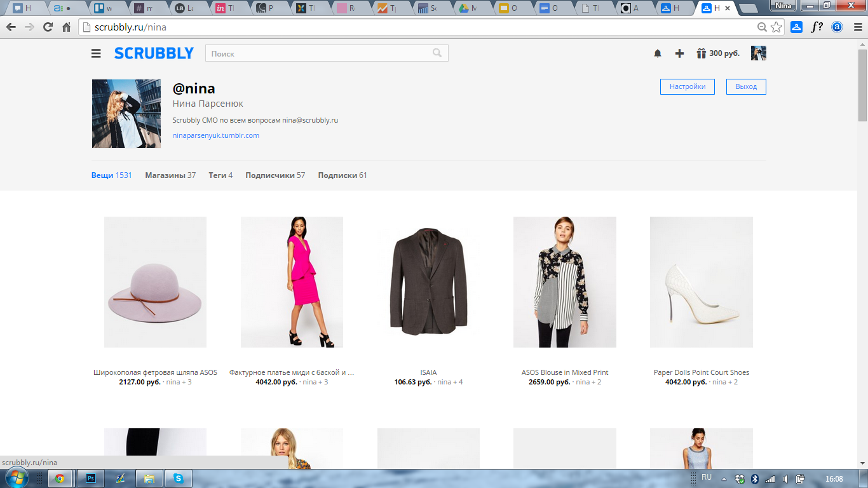Click the zoom magnifier icon in address bar
This screenshot has height=488, width=868.
763,27
